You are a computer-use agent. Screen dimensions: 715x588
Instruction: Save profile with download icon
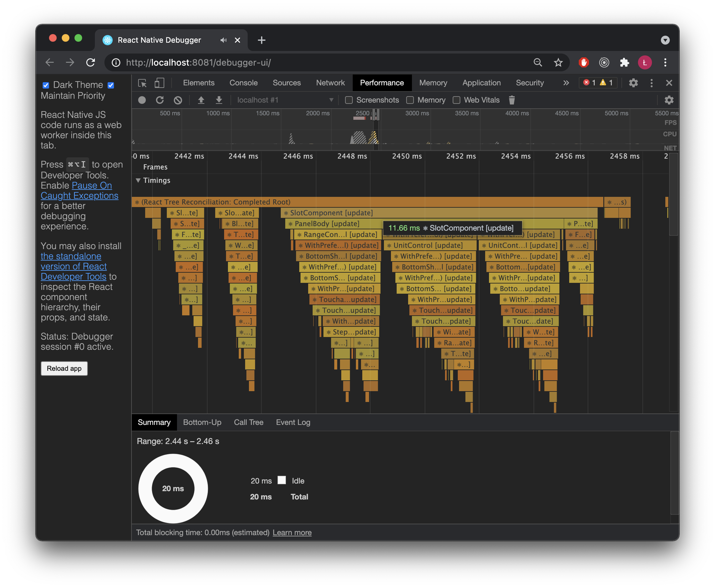[219, 100]
